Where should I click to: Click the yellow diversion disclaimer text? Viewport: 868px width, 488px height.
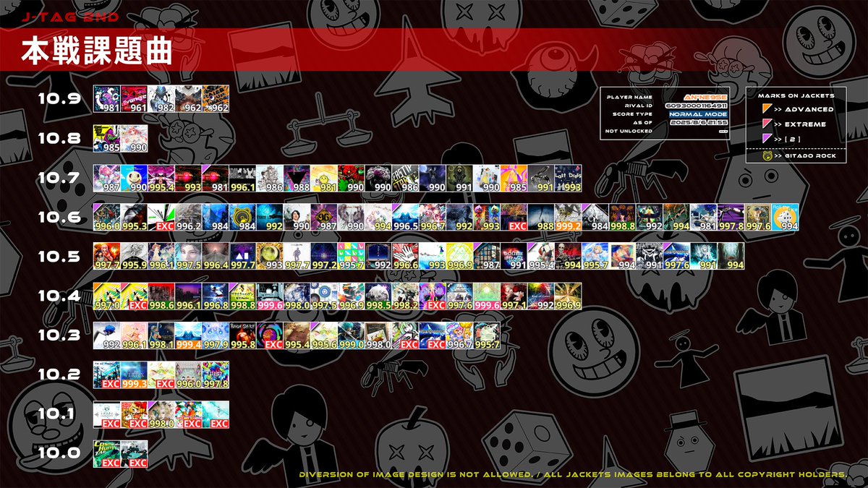pos(573,475)
